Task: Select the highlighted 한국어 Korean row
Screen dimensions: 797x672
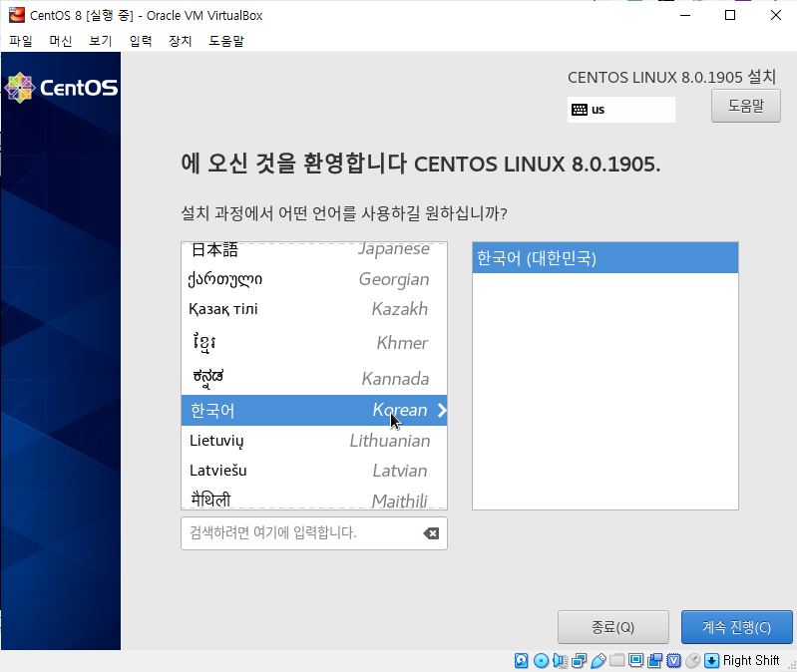Action: (314, 411)
